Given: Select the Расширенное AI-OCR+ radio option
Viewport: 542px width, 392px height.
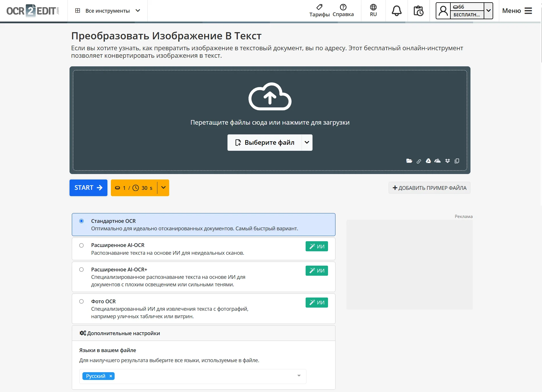Looking at the screenshot, I should pos(82,270).
